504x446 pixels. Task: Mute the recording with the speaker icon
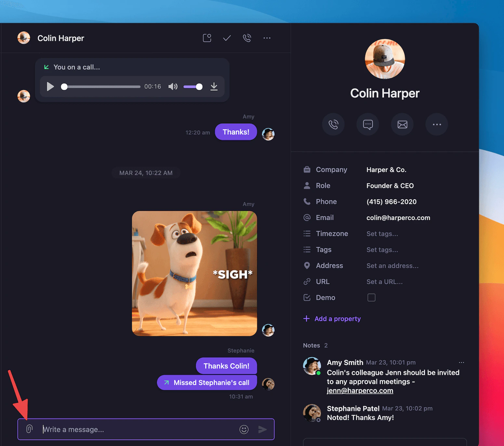pos(173,86)
